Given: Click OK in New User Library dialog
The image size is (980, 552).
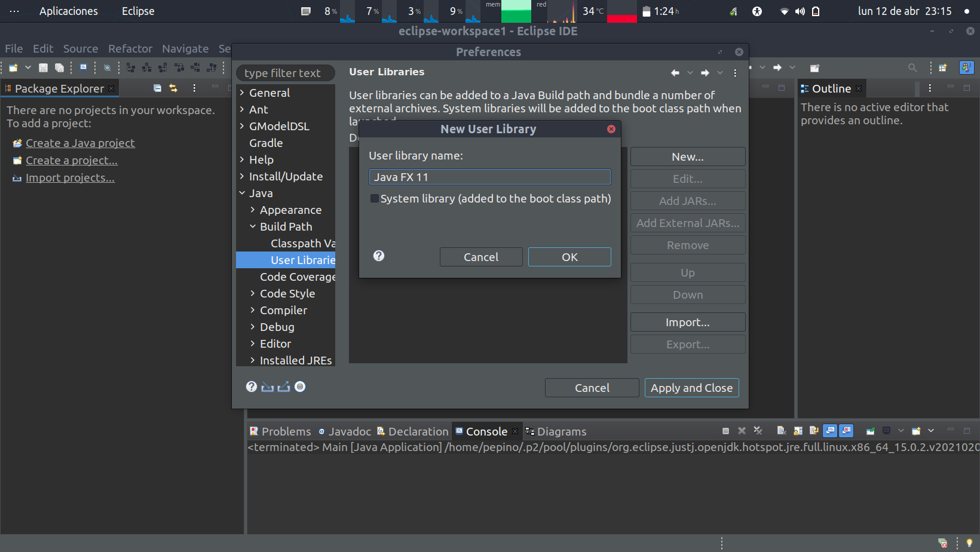Looking at the screenshot, I should [x=569, y=257].
